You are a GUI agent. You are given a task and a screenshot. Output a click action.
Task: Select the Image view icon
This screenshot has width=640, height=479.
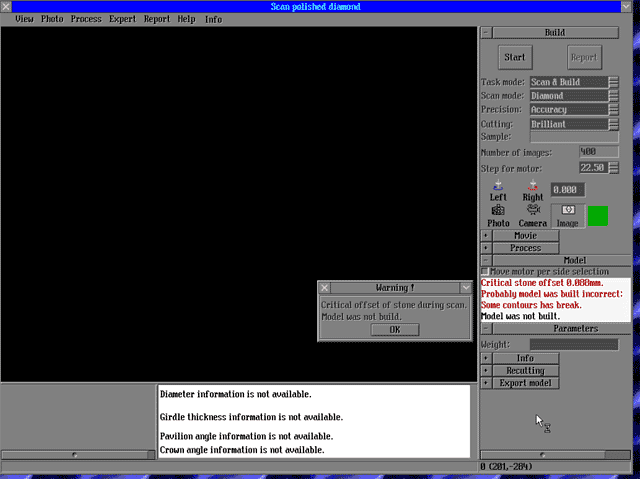coord(567,214)
